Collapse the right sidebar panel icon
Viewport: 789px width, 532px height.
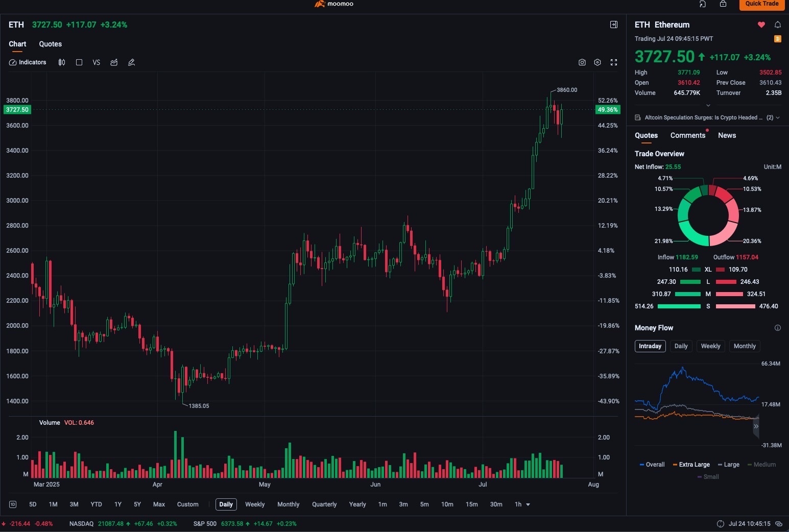pyautogui.click(x=614, y=25)
